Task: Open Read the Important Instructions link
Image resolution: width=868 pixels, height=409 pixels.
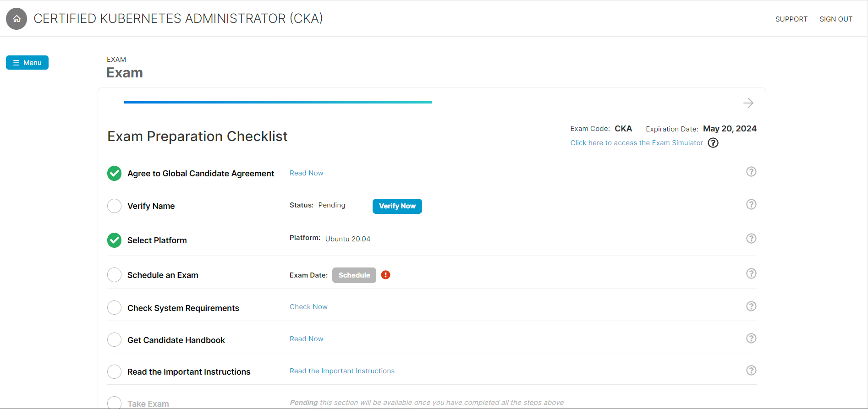Action: click(342, 371)
